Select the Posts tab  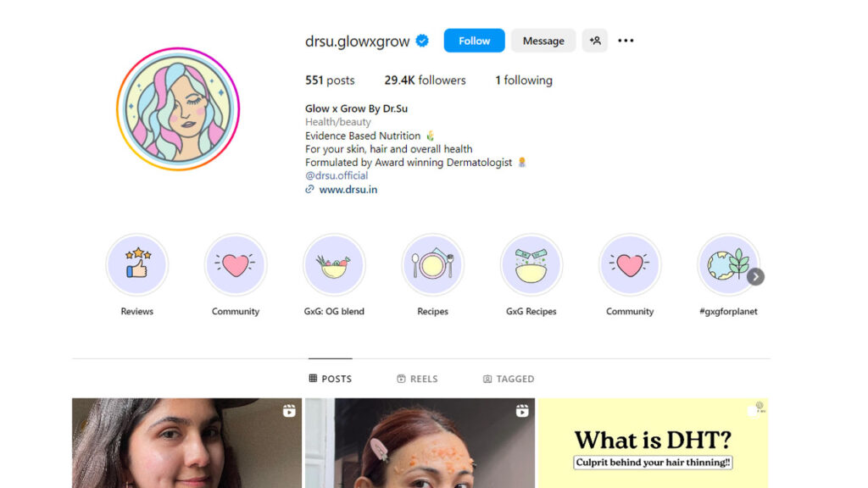click(330, 379)
